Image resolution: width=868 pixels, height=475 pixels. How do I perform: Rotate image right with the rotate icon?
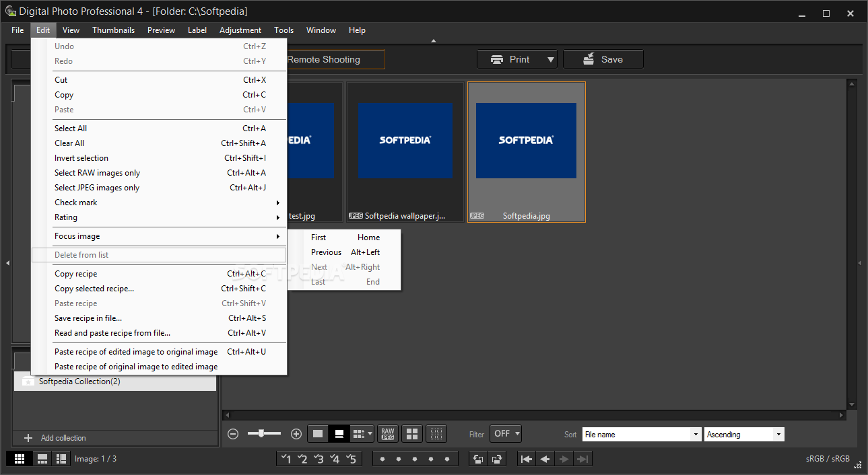coord(497,459)
